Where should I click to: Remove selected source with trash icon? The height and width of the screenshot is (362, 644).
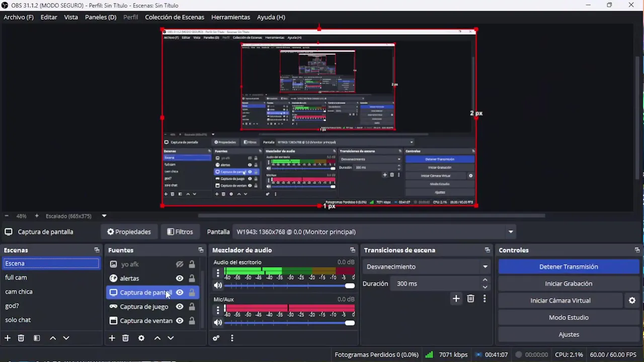126,338
